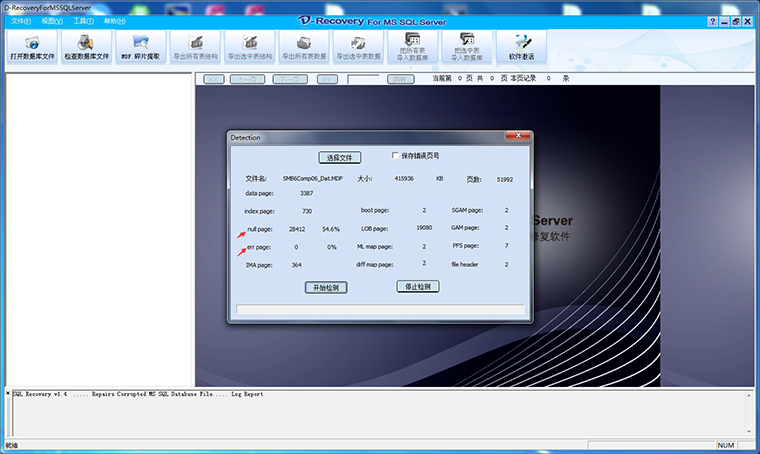Click the 开始检测 start detection button

pos(326,287)
